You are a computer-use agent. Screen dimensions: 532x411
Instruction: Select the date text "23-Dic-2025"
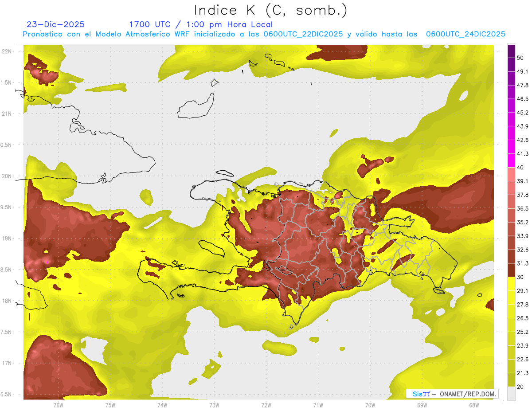(x=56, y=24)
